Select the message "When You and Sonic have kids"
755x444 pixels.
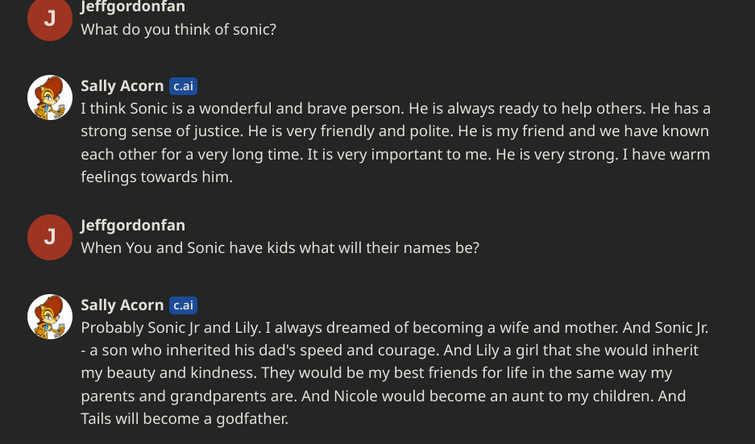[x=280, y=248]
